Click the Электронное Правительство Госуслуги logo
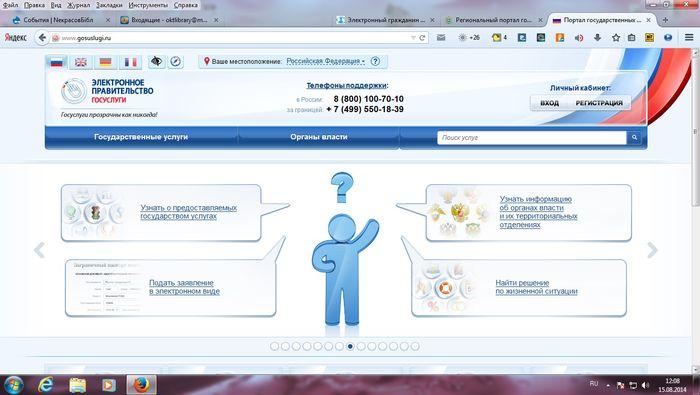Image resolution: width=700 pixels, height=395 pixels. [x=107, y=91]
